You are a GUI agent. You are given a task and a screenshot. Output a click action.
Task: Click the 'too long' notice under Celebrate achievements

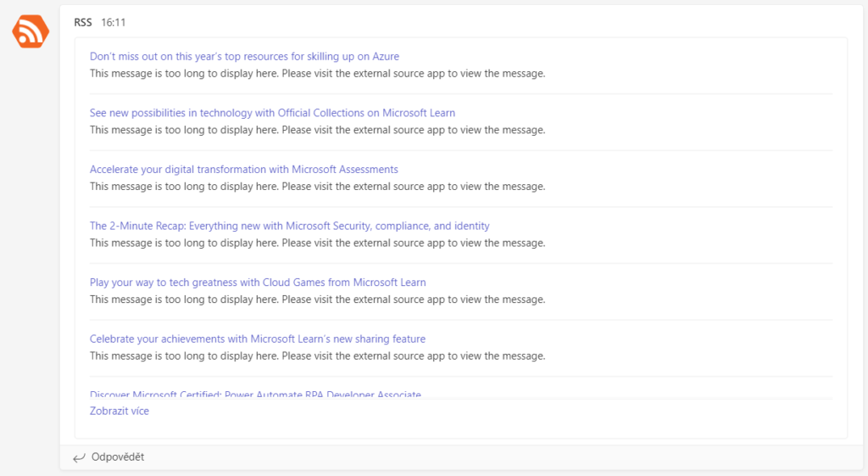point(317,356)
